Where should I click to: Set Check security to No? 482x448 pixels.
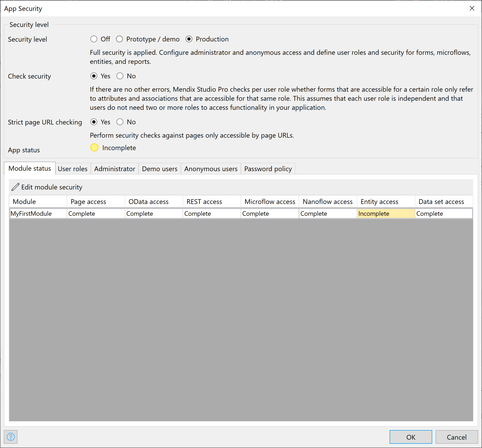point(120,76)
